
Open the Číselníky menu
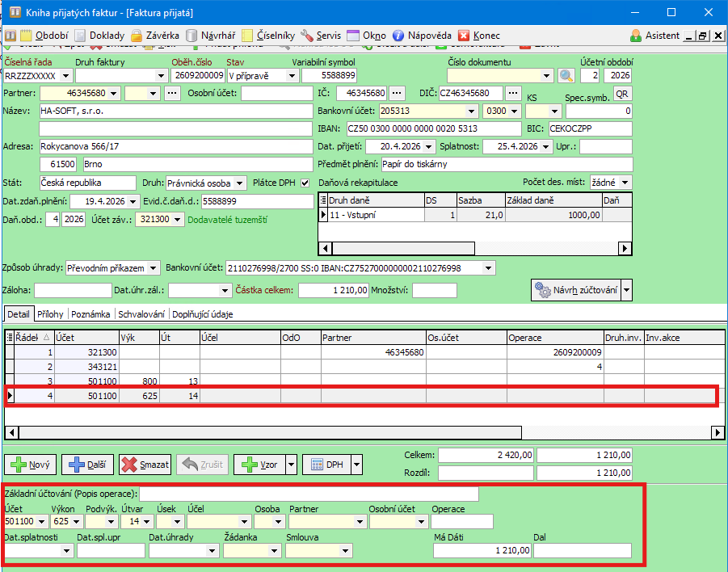point(268,36)
